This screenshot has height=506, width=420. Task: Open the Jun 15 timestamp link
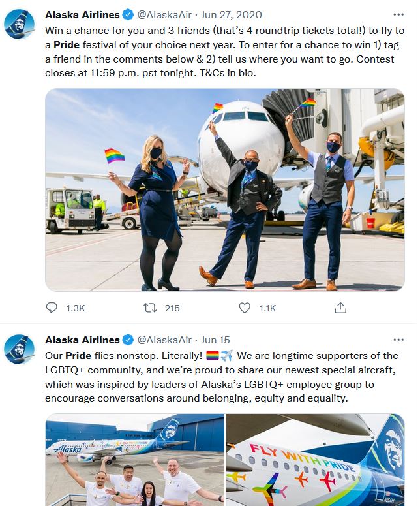point(215,340)
